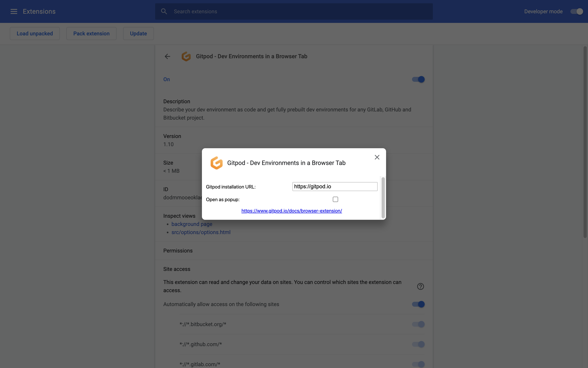Image resolution: width=588 pixels, height=368 pixels.
Task: Click the Search extensions field
Action: pos(294,11)
